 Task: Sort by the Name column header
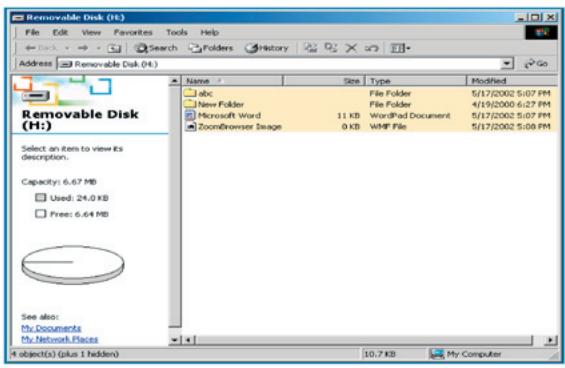232,81
